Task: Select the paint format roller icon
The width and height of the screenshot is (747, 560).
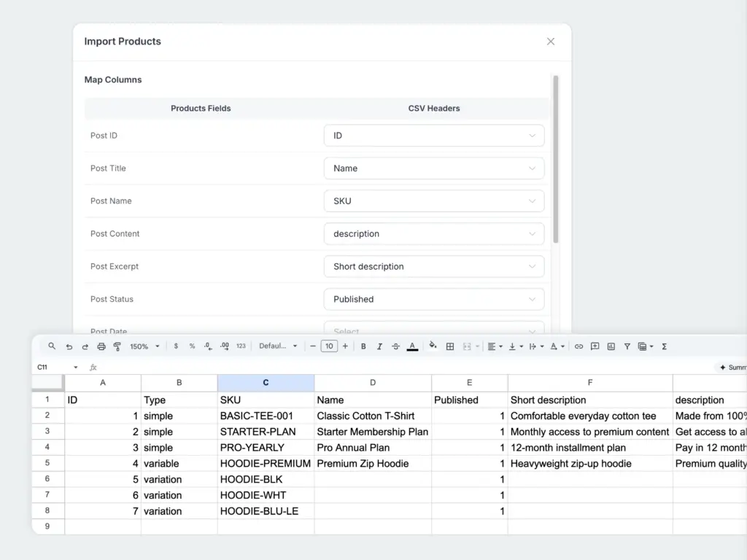Action: pyautogui.click(x=117, y=346)
